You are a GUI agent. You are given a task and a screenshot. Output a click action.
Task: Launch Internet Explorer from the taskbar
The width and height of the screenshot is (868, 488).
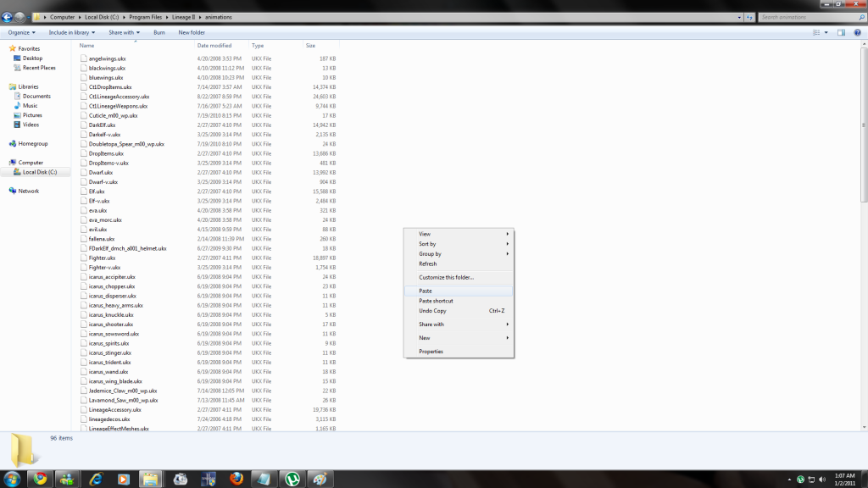click(x=95, y=479)
